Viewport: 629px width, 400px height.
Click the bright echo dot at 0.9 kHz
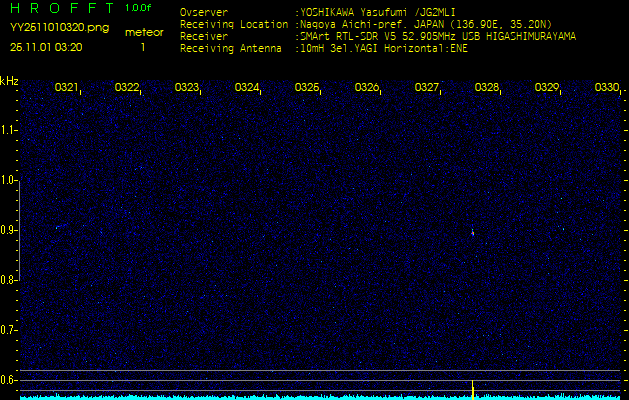click(472, 232)
